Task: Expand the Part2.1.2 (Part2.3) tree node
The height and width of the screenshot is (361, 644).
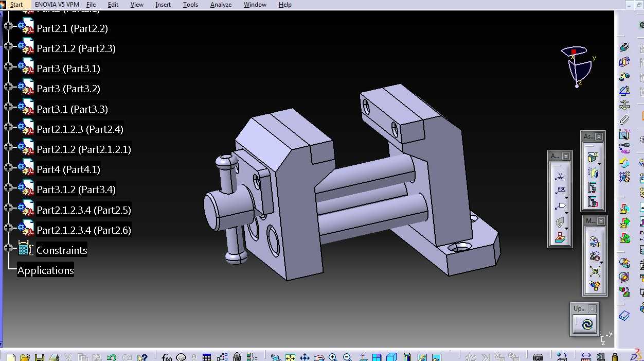Action: click(8, 46)
